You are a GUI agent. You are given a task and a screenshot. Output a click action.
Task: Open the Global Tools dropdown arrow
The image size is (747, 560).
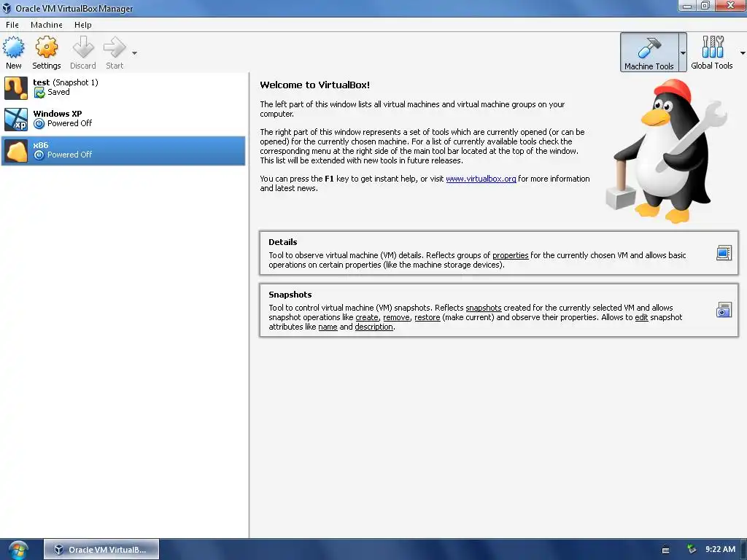[742, 52]
